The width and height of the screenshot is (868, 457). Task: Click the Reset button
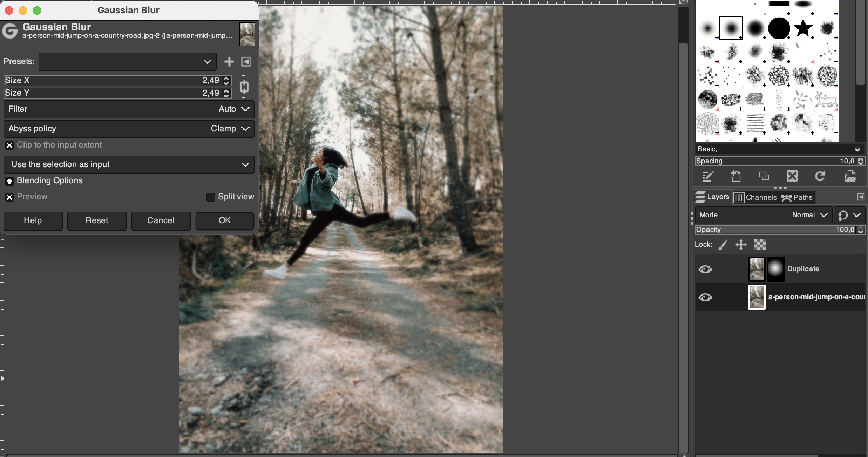97,221
